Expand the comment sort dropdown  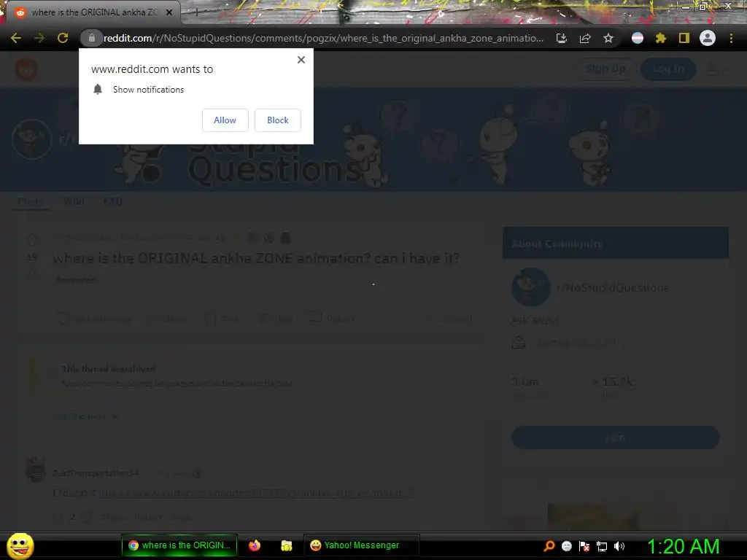click(85, 416)
